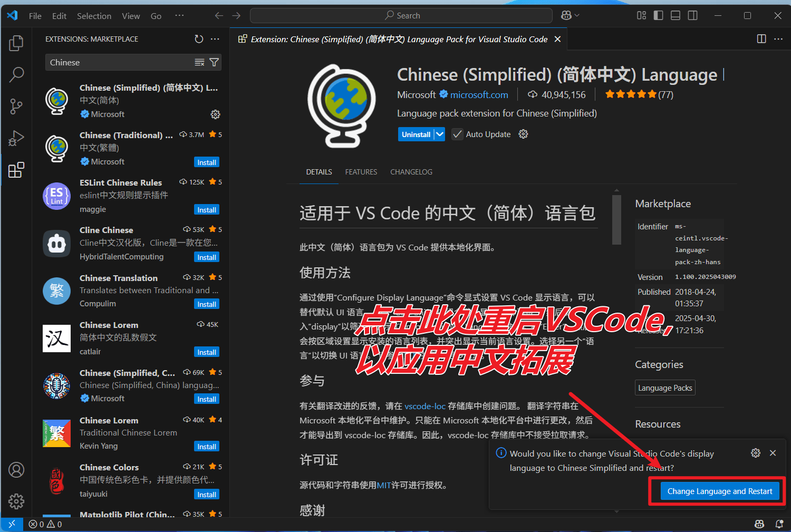Image resolution: width=791 pixels, height=532 pixels.
Task: Open the Accounts icon in activity bar
Action: [x=16, y=469]
